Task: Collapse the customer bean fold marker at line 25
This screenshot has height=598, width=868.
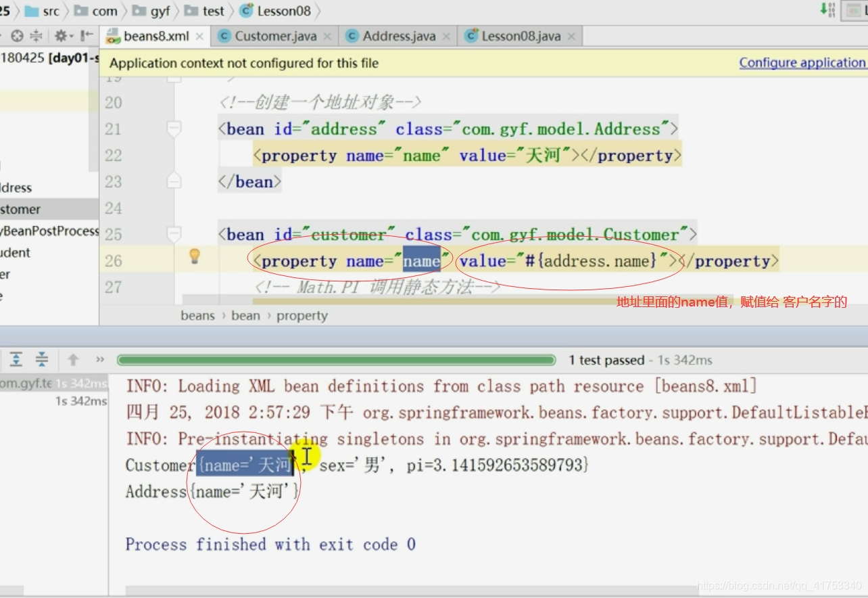Action: [174, 235]
